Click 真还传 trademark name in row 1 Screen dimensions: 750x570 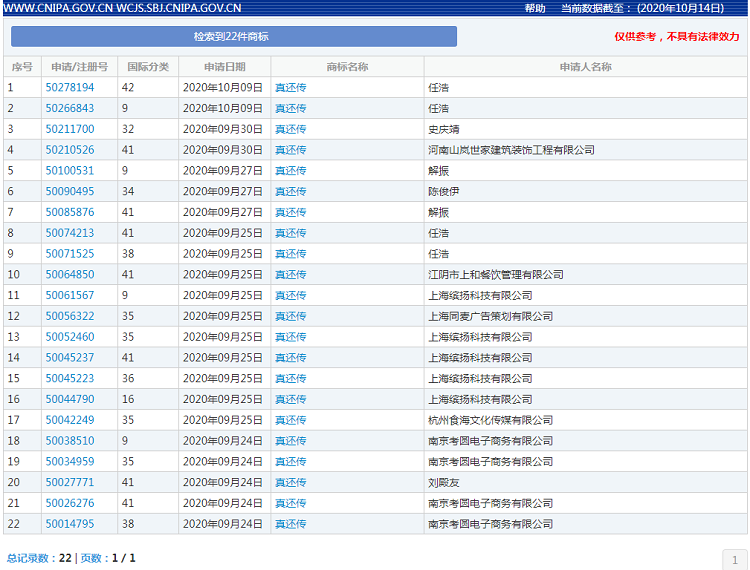(x=291, y=88)
